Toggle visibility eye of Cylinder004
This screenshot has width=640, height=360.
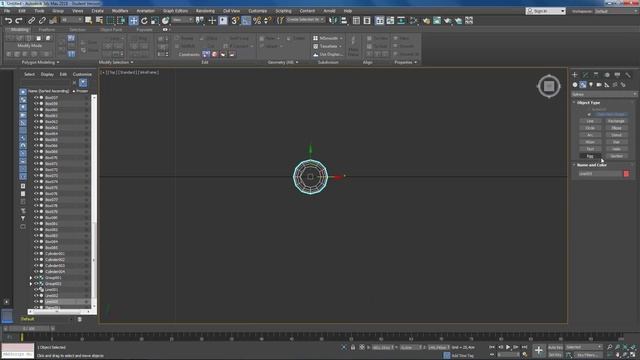tap(36, 271)
